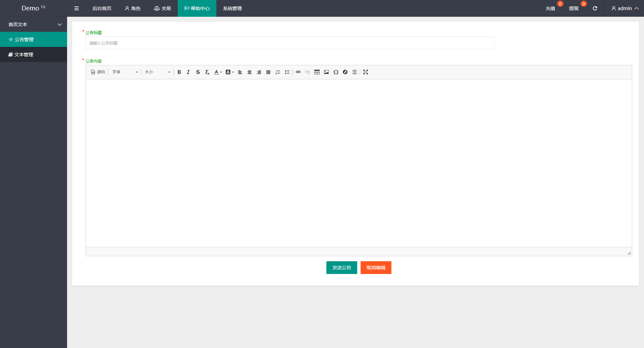Image resolution: width=644 pixels, height=348 pixels.
Task: Toggle numbered list formatting
Action: [x=278, y=72]
